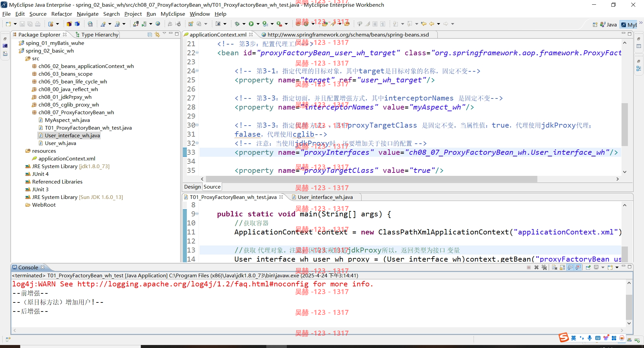Viewport: 644px width, 348px height.
Task: Toggle Link with Editor in Package Explorer
Action: pos(157,34)
